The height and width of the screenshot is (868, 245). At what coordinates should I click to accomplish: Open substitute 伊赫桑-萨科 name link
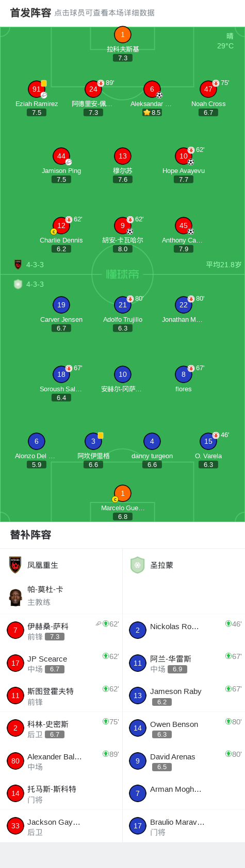[x=48, y=626]
